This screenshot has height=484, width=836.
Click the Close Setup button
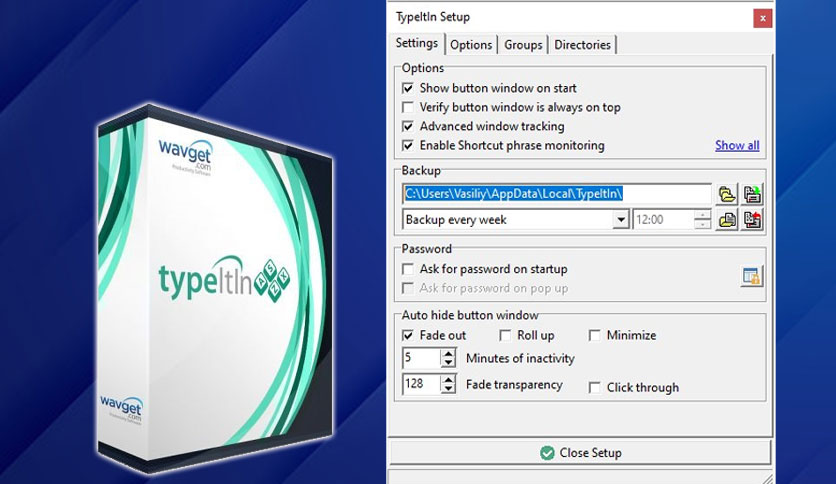point(581,453)
